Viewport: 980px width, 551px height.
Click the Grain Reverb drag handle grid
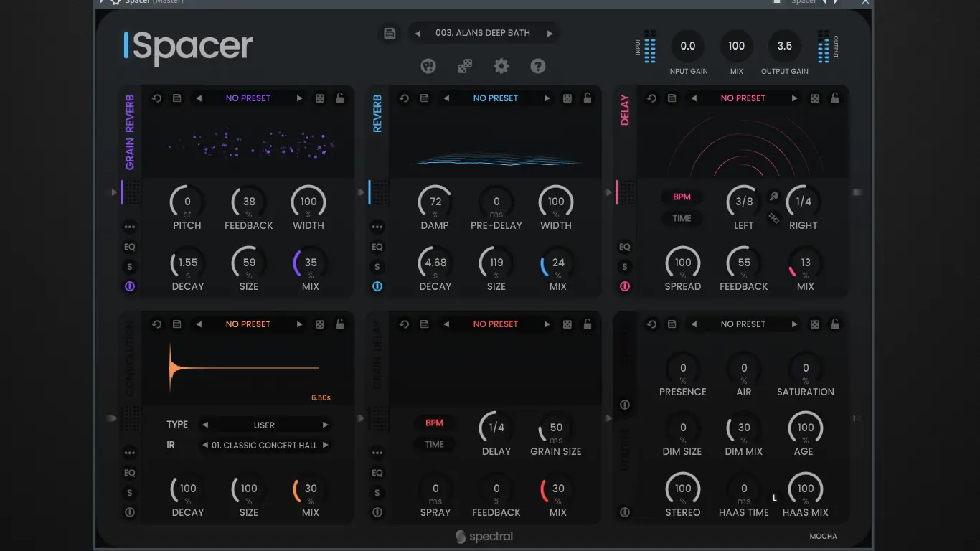(133, 192)
